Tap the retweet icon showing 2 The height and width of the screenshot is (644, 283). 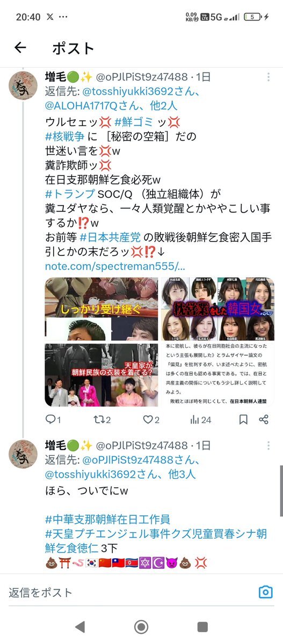[100, 420]
